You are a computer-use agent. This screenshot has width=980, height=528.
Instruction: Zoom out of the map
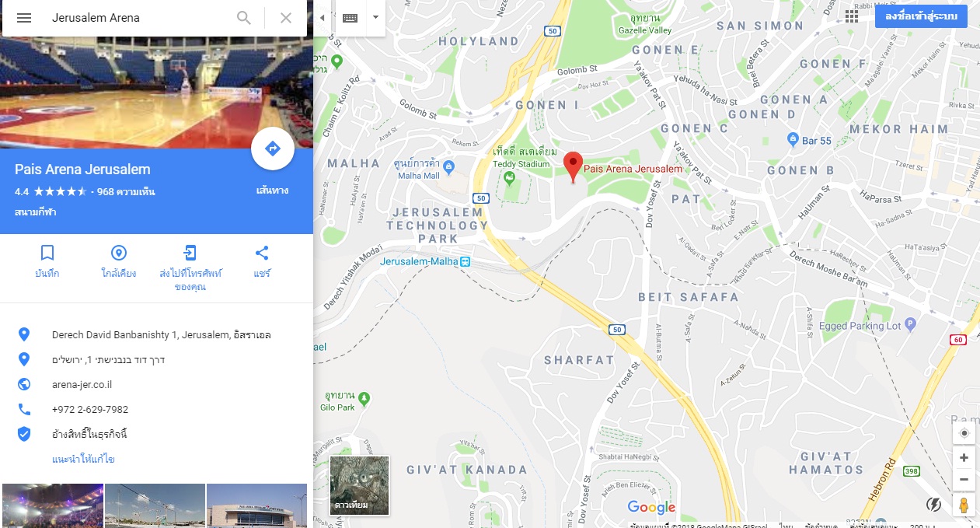[x=964, y=480]
